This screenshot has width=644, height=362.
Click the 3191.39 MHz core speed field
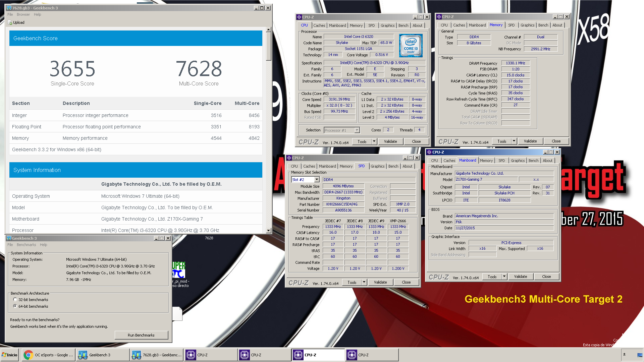coord(339,100)
